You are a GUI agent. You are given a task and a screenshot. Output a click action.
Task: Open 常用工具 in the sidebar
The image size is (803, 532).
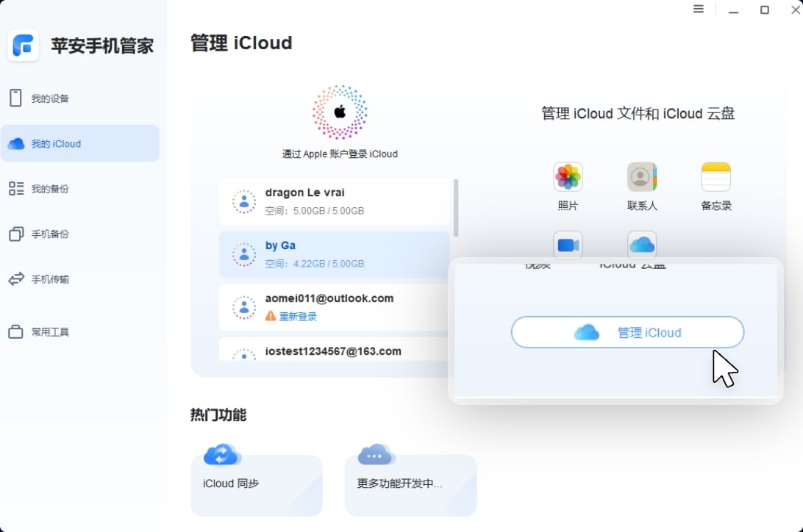pyautogui.click(x=50, y=332)
